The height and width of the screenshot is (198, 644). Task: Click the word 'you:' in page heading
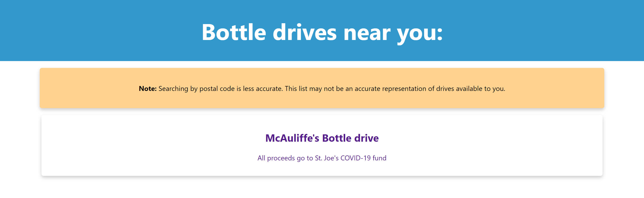pos(420,34)
